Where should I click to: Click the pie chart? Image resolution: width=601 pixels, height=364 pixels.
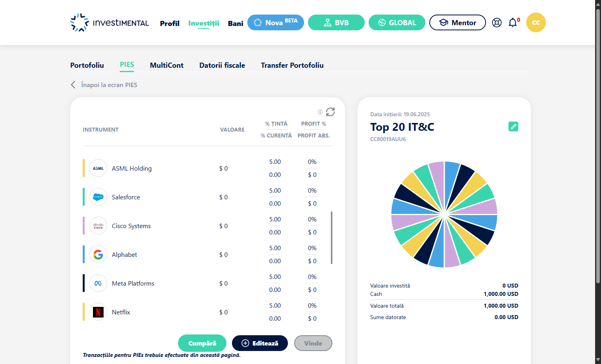pyautogui.click(x=444, y=214)
